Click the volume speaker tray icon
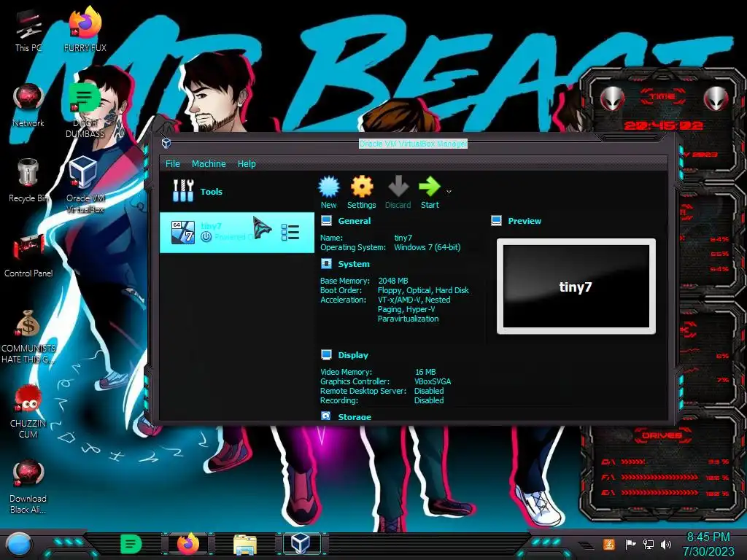The image size is (747, 560). pos(666,544)
